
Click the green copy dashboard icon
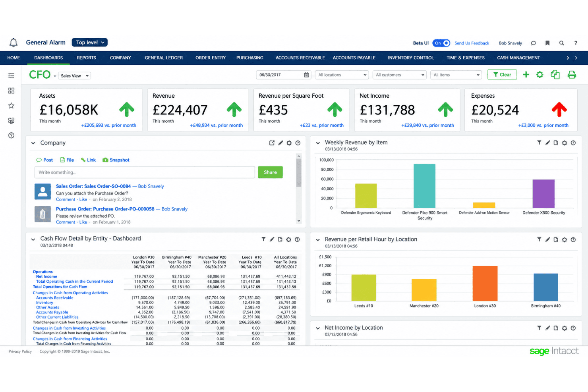555,75
